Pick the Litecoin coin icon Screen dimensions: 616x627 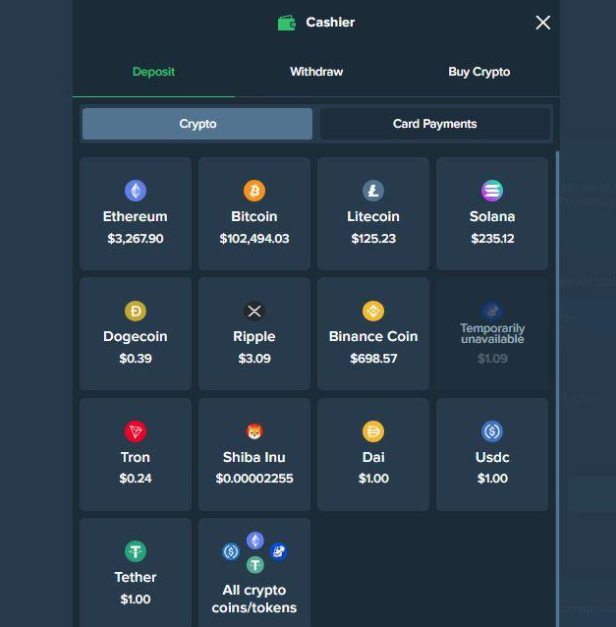click(373, 191)
